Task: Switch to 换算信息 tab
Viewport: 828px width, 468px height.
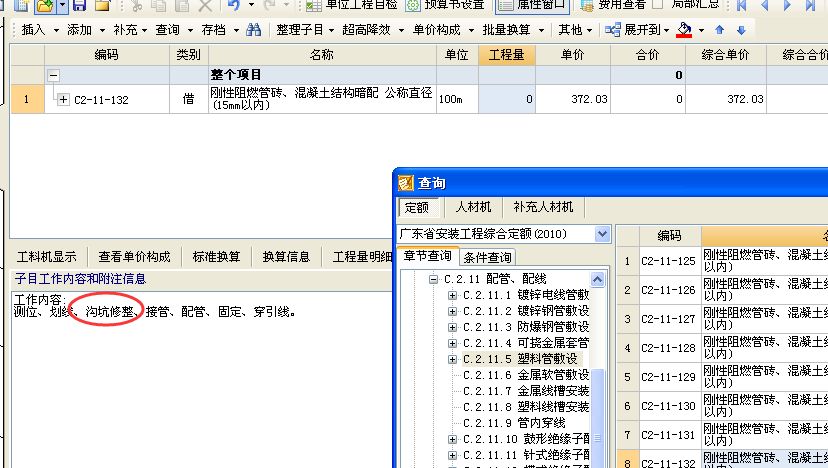Action: pos(286,257)
